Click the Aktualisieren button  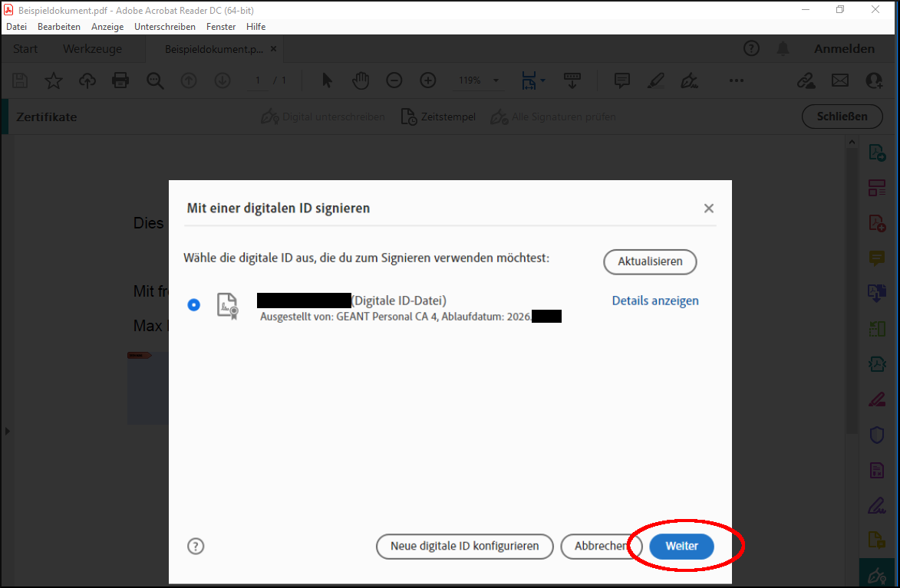coord(651,261)
